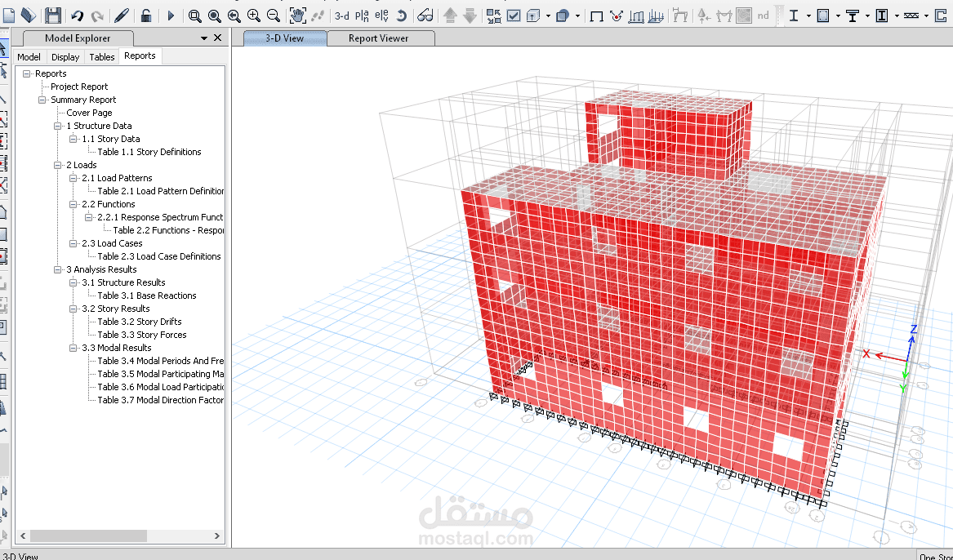Zoom in one step with the plus magnifier

click(x=254, y=16)
